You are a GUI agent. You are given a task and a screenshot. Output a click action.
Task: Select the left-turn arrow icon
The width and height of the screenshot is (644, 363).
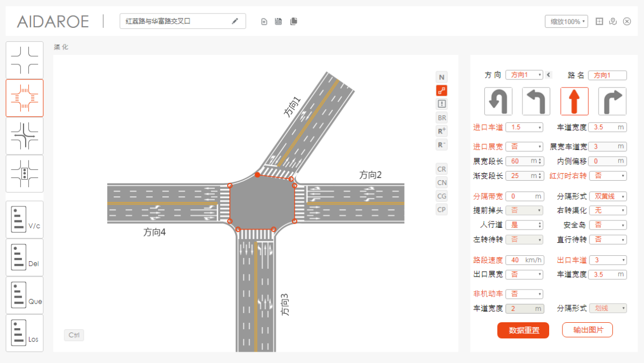click(536, 101)
